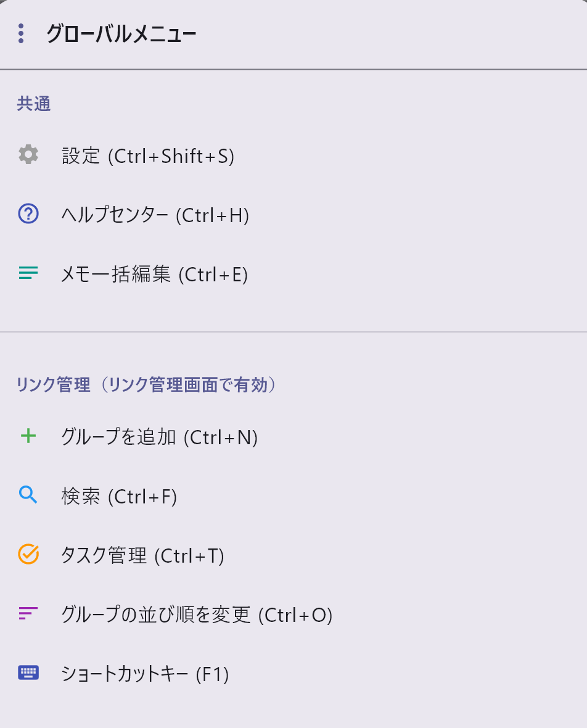Open タスク管理 task management
587x728 pixels.
pos(142,555)
